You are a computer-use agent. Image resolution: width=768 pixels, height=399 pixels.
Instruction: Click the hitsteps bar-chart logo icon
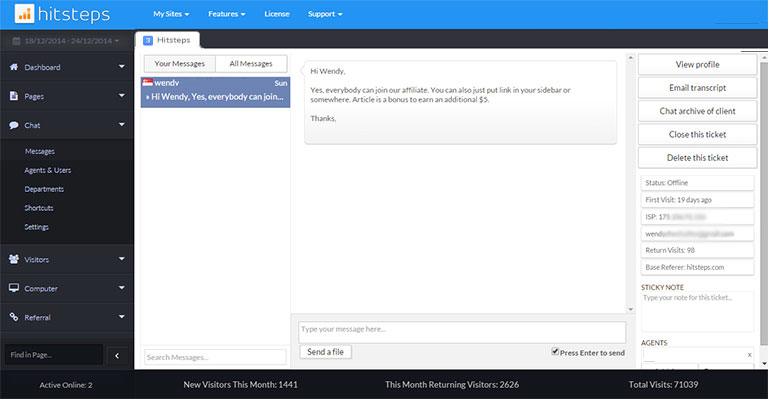pyautogui.click(x=24, y=14)
